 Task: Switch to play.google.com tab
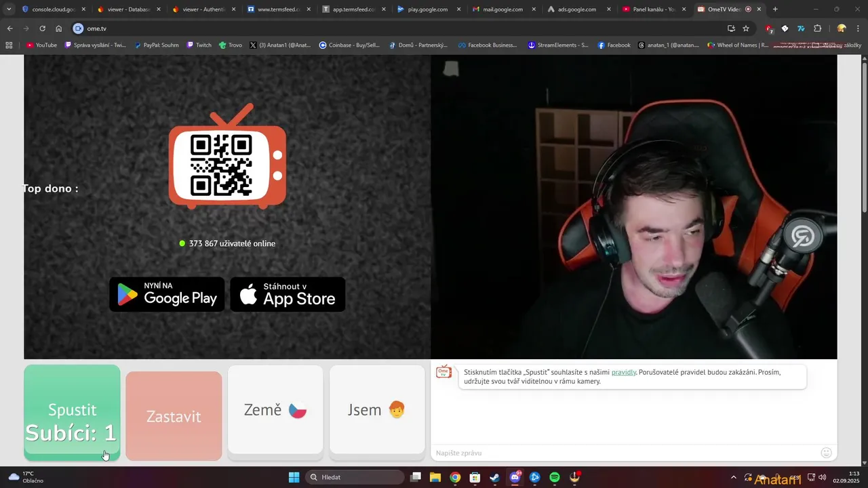(429, 9)
